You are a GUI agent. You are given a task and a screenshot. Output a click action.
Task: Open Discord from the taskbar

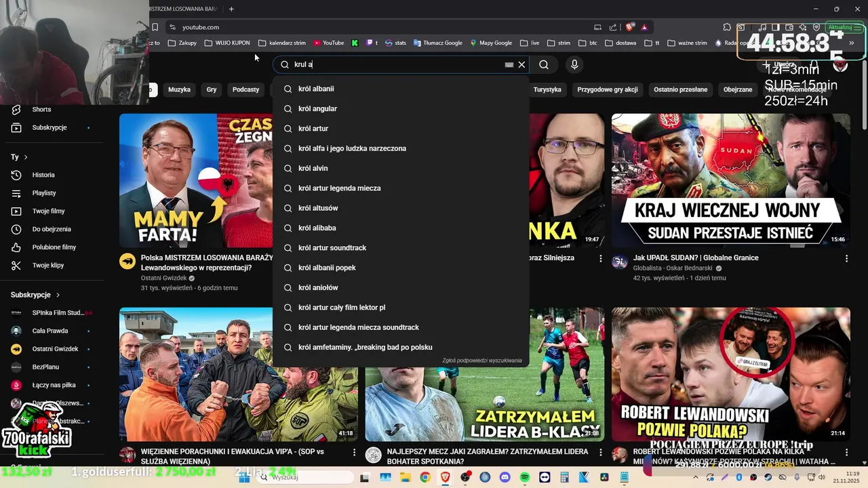click(505, 477)
